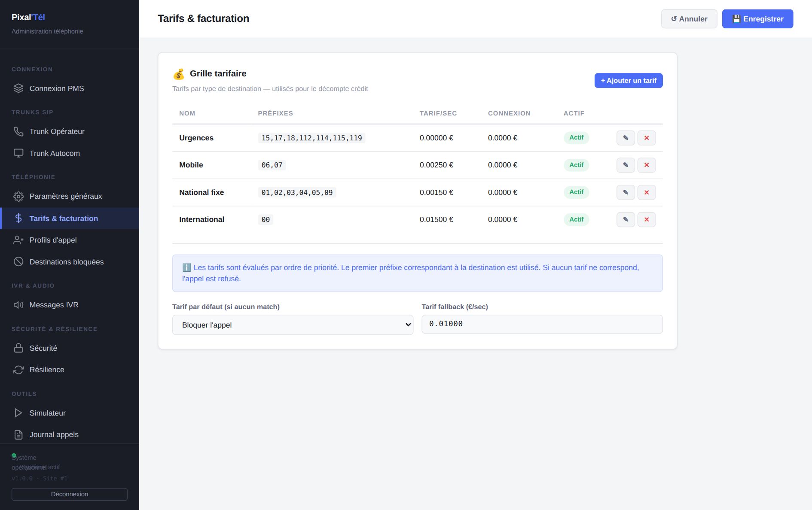This screenshot has width=812, height=510.
Task: Edit the International tariff entry
Action: point(626,219)
